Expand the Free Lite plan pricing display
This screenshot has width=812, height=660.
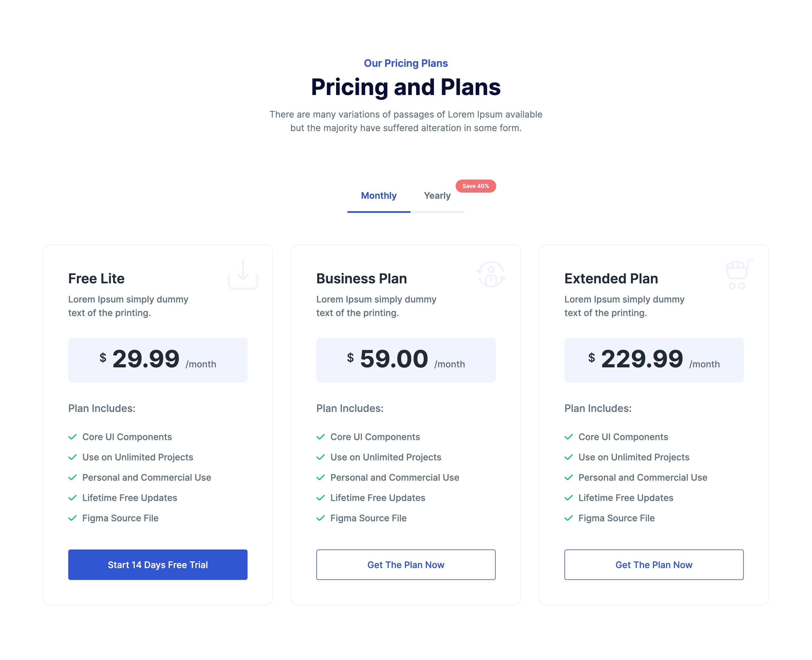pyautogui.click(x=158, y=360)
